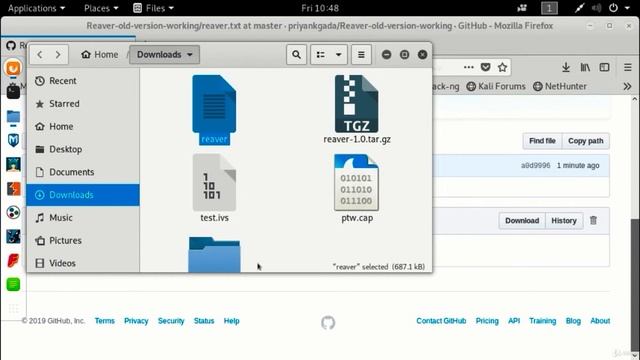Select the folder icon below test.ivs

[x=214, y=254]
